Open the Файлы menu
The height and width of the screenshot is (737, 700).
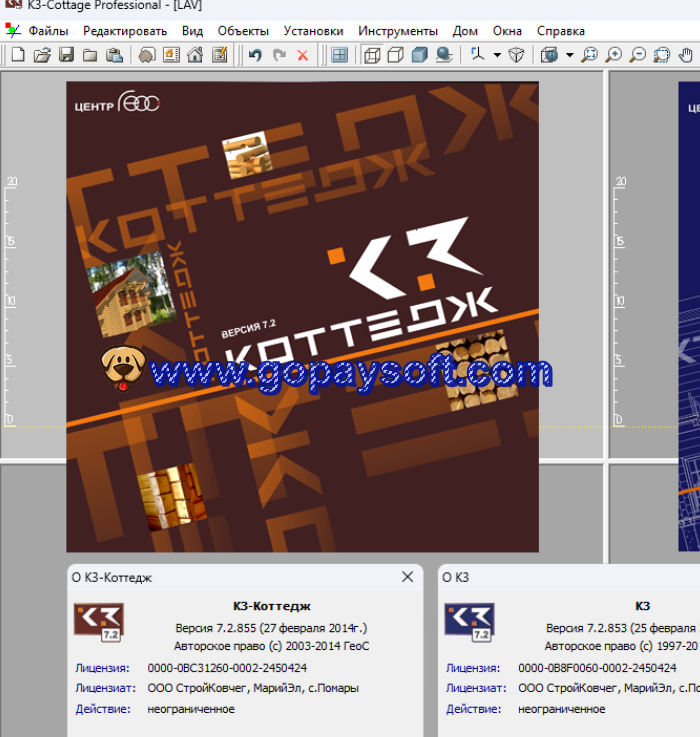click(48, 31)
